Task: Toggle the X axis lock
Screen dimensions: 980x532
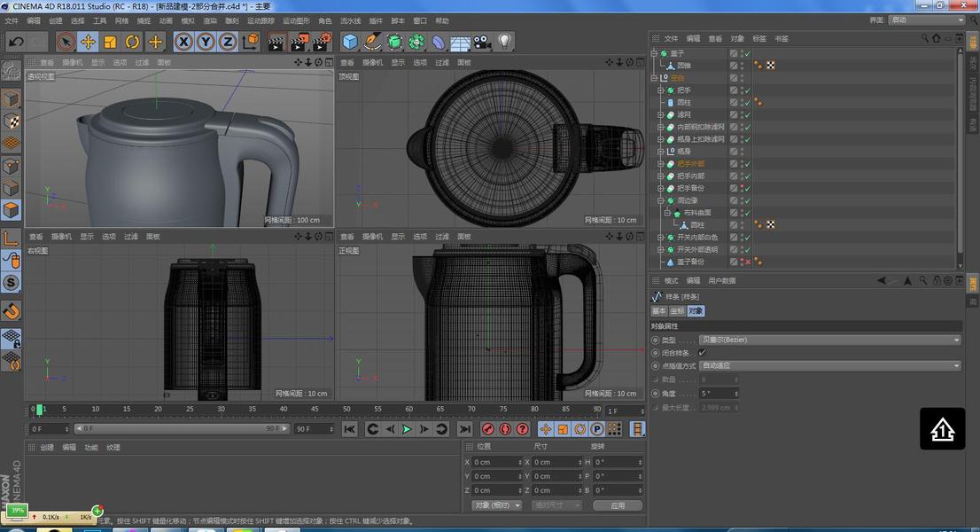Action: tap(183, 42)
